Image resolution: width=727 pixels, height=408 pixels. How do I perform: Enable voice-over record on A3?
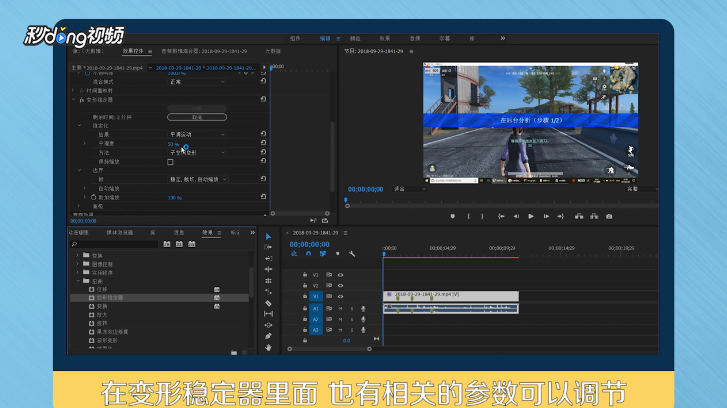tap(364, 330)
